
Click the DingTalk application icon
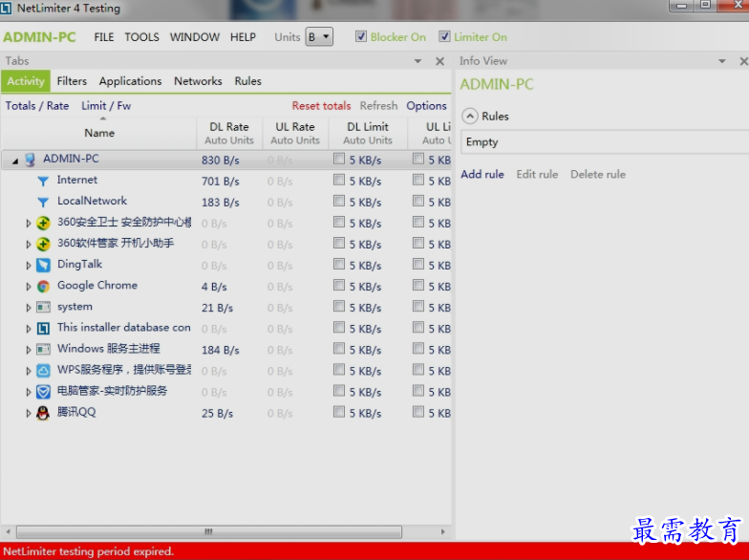pos(43,266)
